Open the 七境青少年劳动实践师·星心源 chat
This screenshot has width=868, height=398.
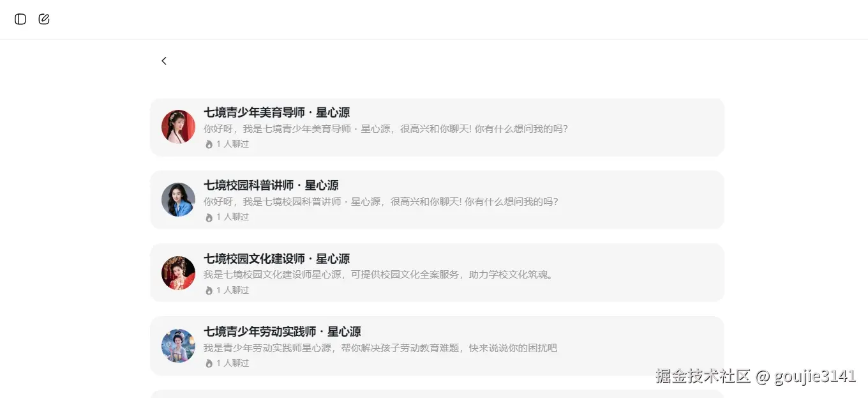437,345
